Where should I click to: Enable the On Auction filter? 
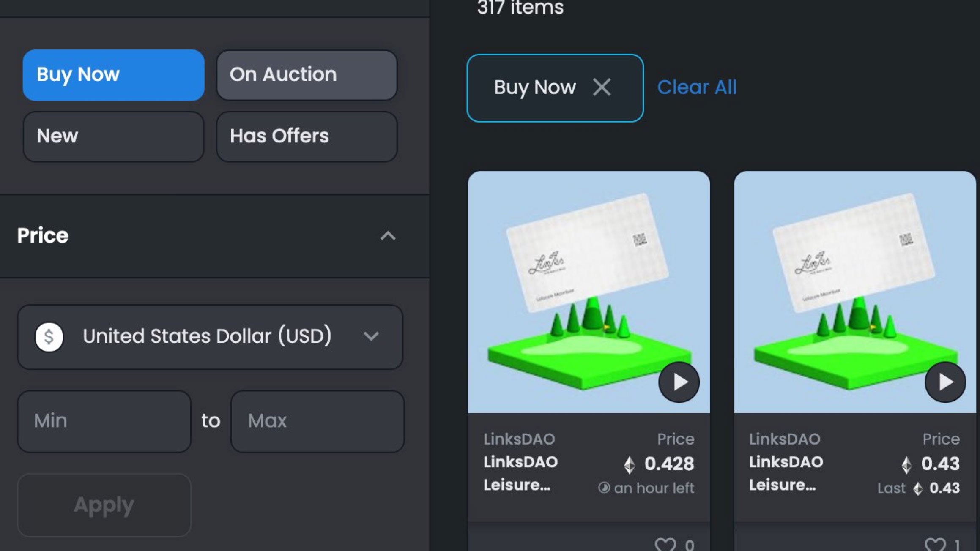click(x=307, y=75)
